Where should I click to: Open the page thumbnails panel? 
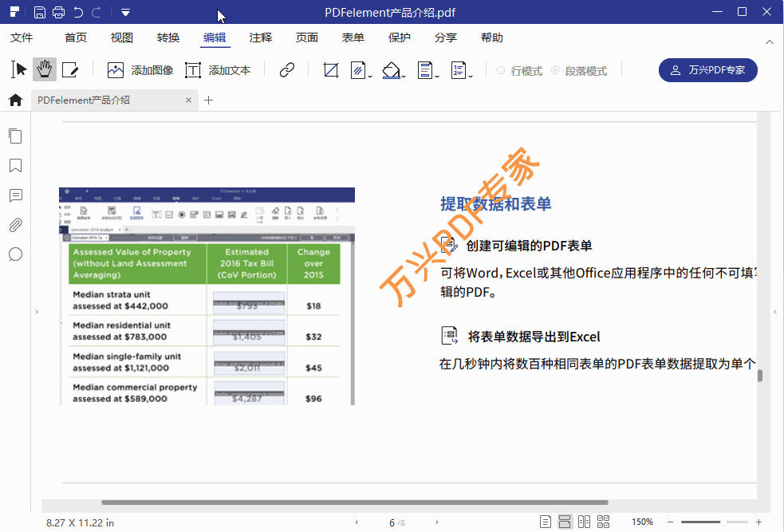pyautogui.click(x=15, y=136)
